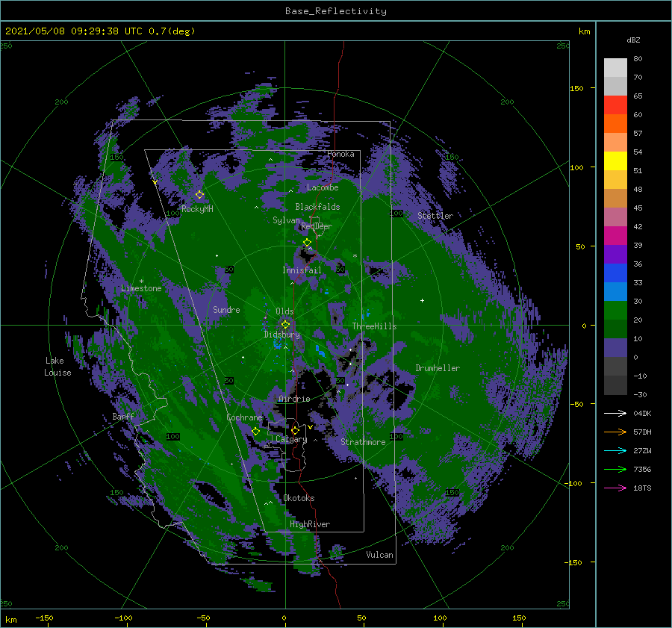Image resolution: width=672 pixels, height=628 pixels.
Task: Click the Lacombe city label
Action: tap(323, 187)
